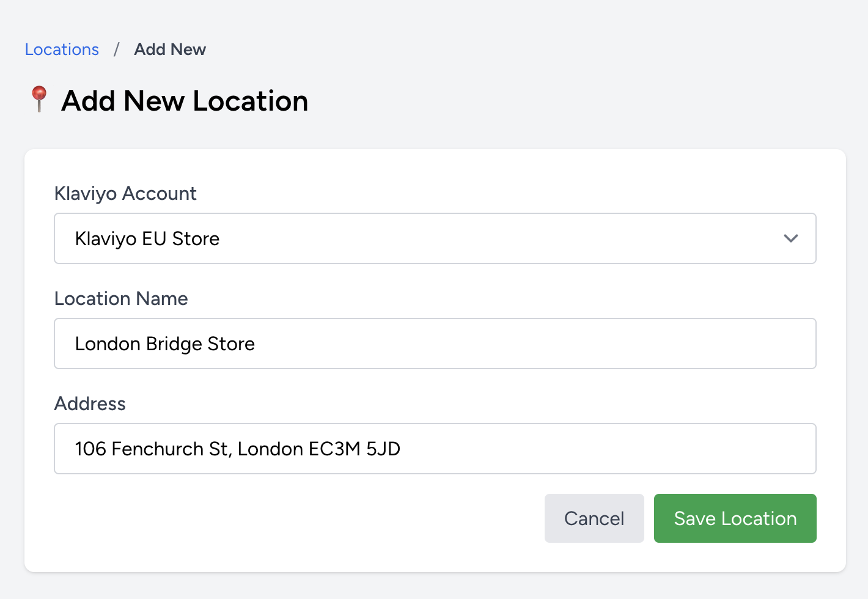Open the account picker showing Klaviyo EU Store
Viewport: 868px width, 599px height.
tap(435, 238)
